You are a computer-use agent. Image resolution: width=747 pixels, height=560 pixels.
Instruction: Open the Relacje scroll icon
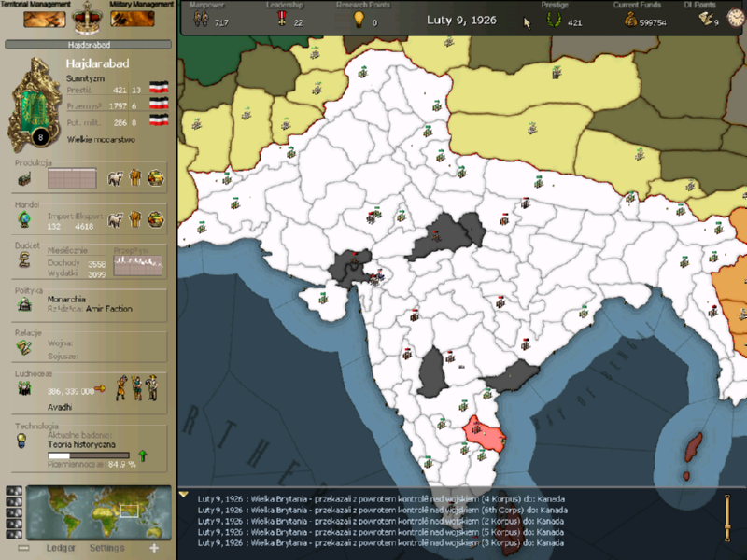24,347
